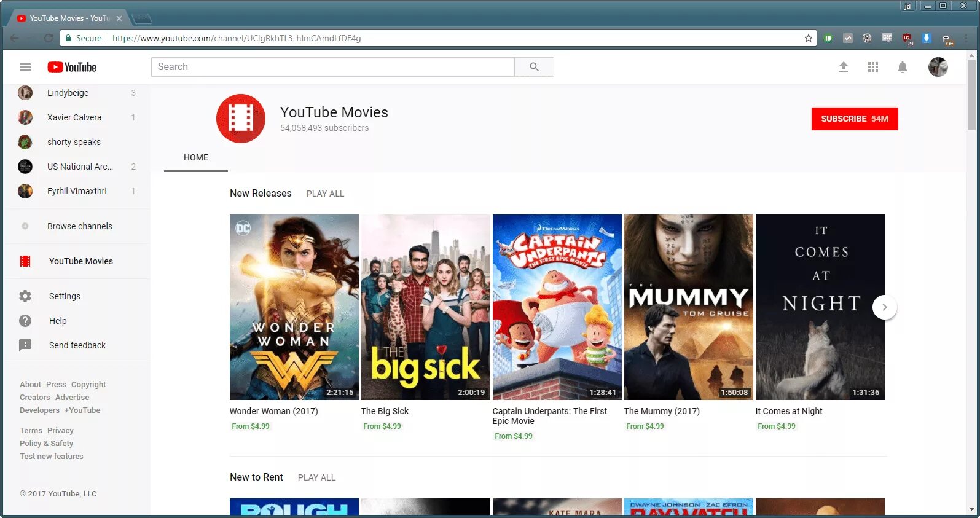Click the Advertise footer link
Image resolution: width=980 pixels, height=518 pixels.
tap(72, 398)
